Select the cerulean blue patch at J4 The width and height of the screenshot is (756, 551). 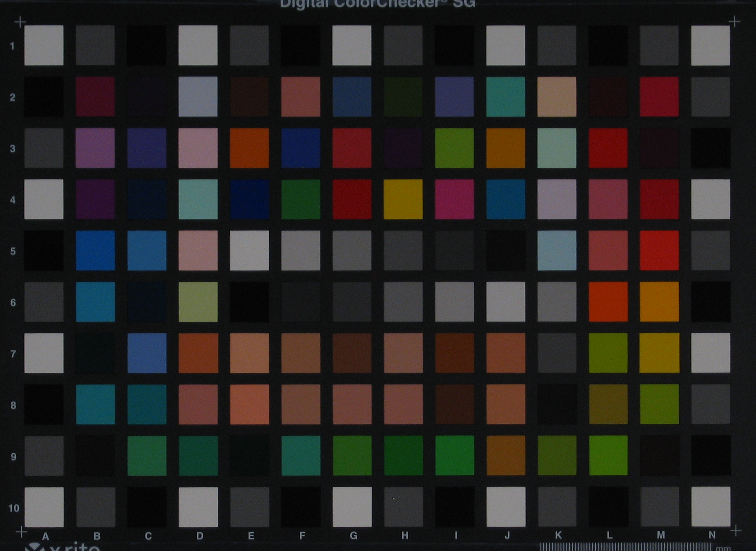click(505, 199)
